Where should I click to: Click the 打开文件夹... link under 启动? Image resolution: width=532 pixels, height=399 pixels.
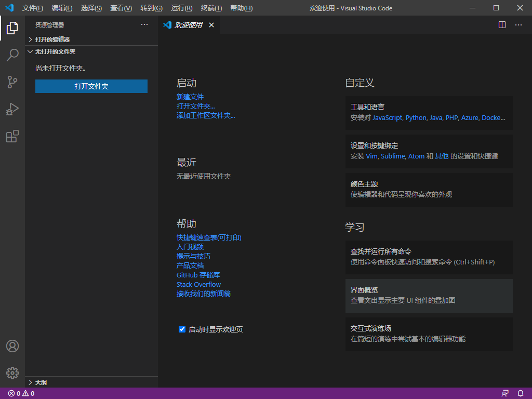(195, 106)
